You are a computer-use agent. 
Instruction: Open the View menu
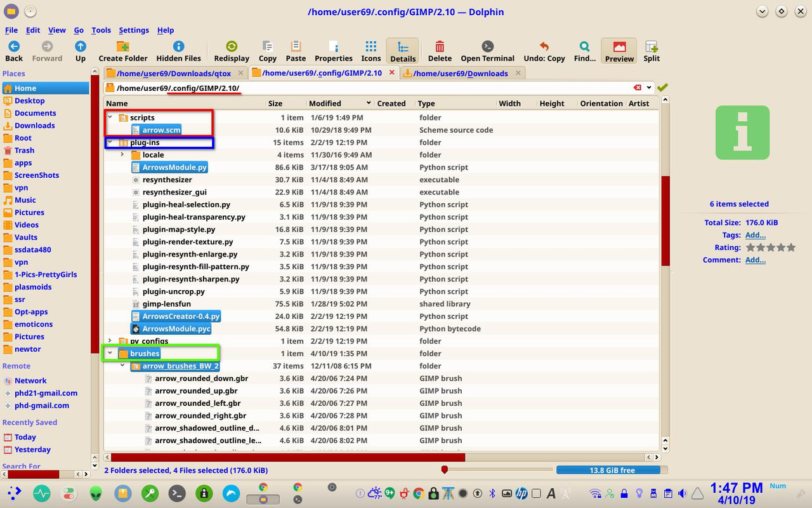[x=57, y=30]
